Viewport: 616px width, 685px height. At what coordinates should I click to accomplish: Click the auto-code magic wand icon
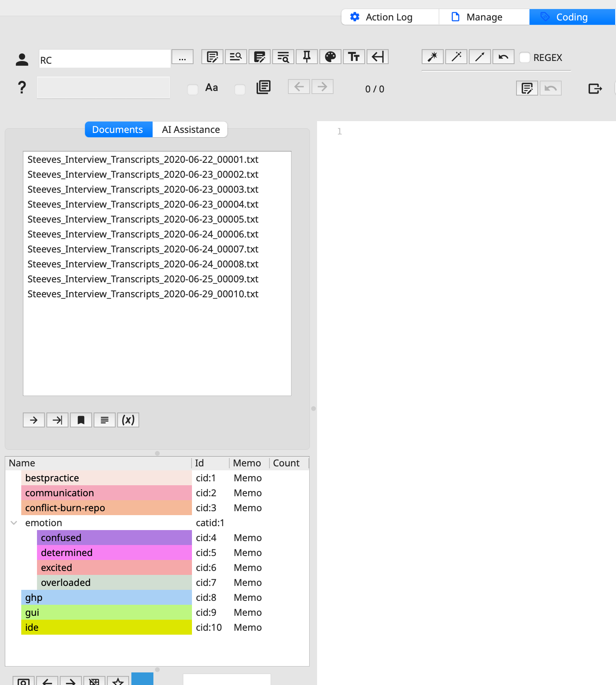pos(432,57)
